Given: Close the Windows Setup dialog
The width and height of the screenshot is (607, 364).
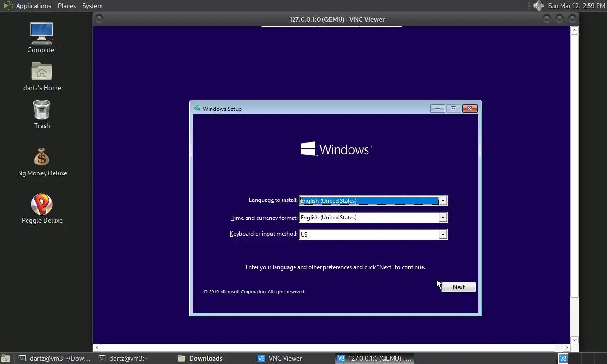Looking at the screenshot, I should (x=469, y=109).
